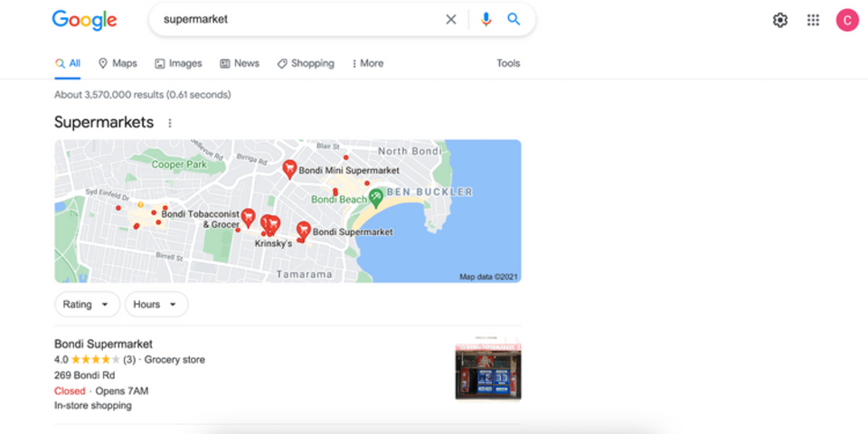
Task: Click the About 3,570,000 results text
Action: coord(142,95)
